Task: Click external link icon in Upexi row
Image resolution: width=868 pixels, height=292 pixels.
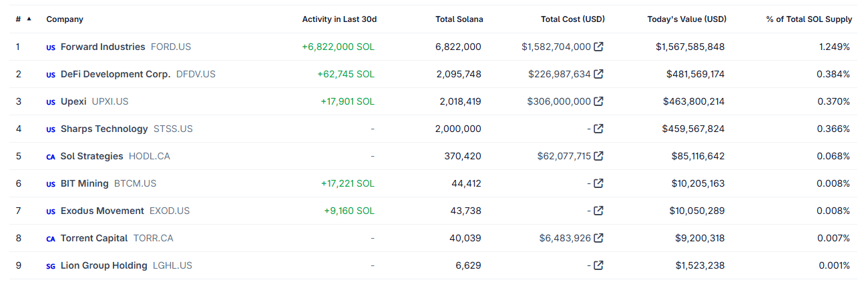Action: click(599, 101)
